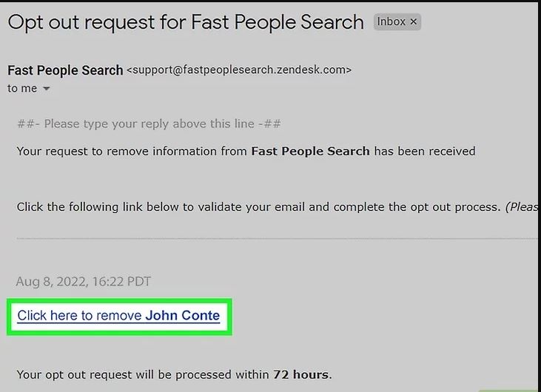Click the 'Please type your reply above' line

[149, 124]
